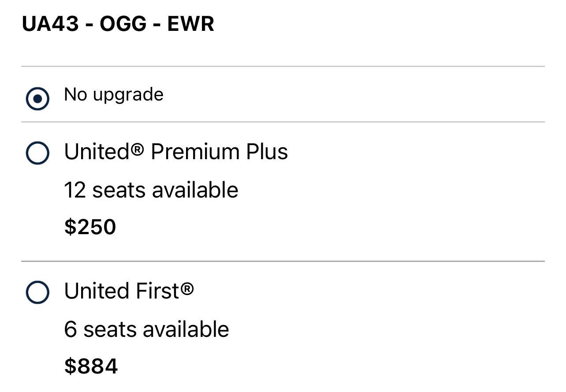Tap the "United® Premium Plus" option title

pos(176,152)
